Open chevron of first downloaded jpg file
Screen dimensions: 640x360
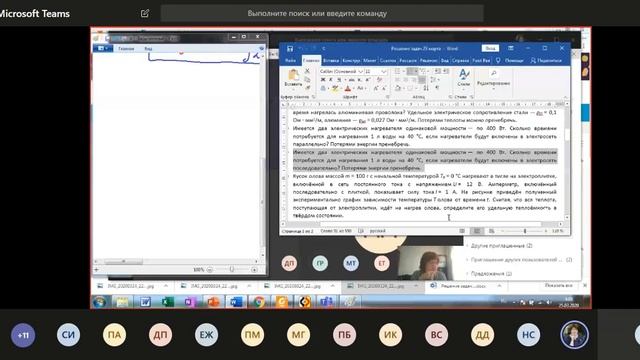point(166,286)
